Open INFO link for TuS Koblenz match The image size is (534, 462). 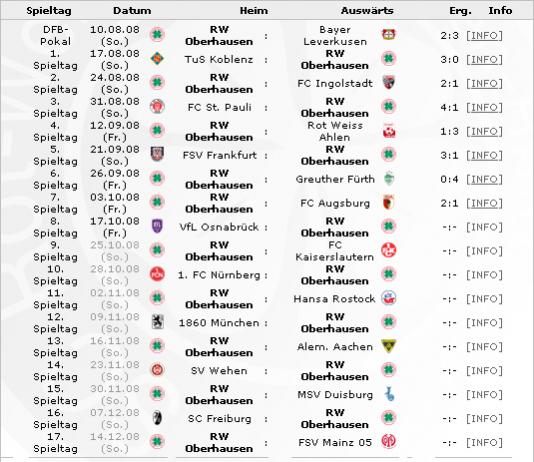point(484,60)
